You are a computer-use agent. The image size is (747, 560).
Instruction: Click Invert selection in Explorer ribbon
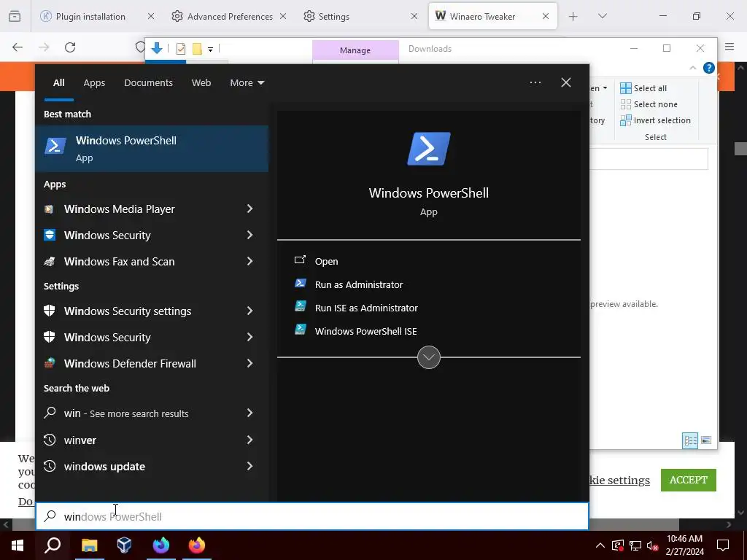[x=655, y=120]
